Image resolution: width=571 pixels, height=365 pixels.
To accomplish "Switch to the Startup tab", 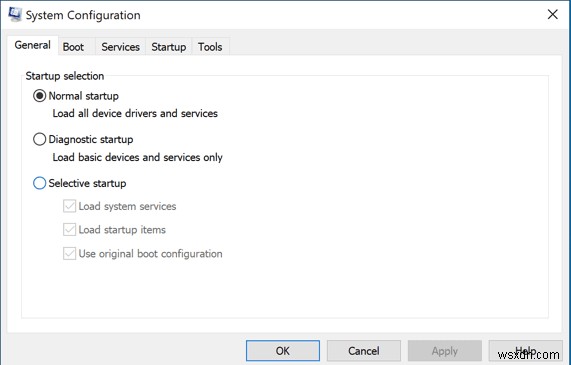I will pos(169,47).
